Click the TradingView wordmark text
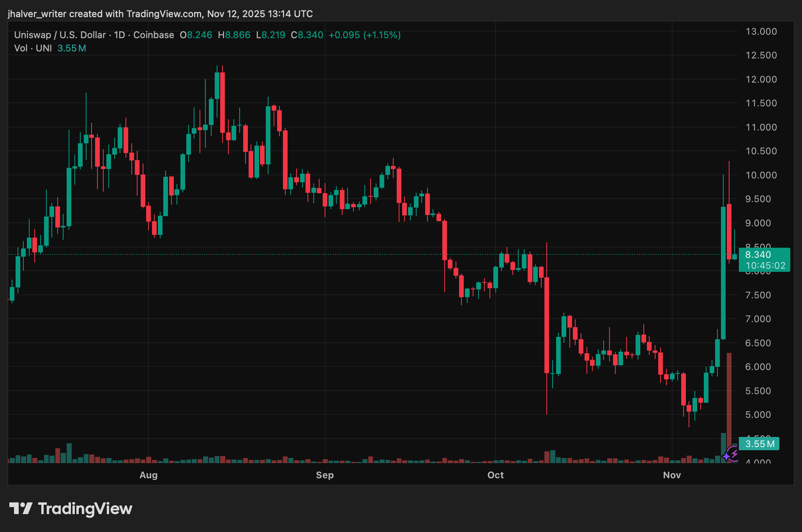 pos(85,509)
